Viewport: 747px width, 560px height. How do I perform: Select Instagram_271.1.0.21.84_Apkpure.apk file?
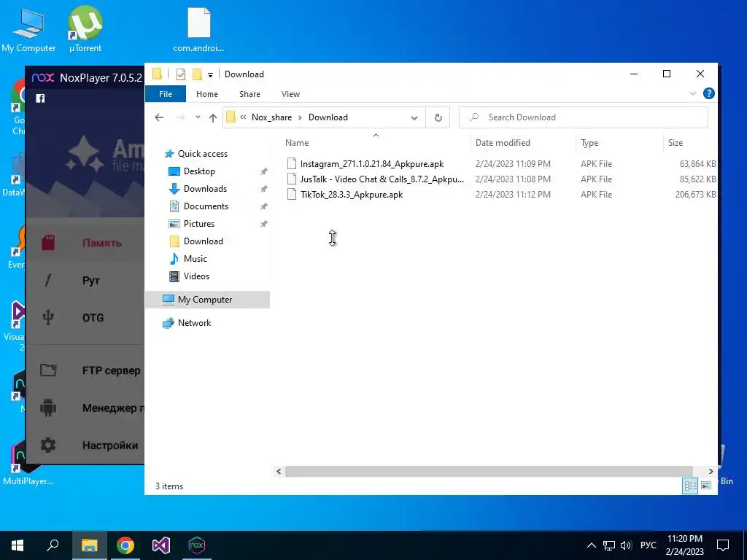[x=371, y=164]
